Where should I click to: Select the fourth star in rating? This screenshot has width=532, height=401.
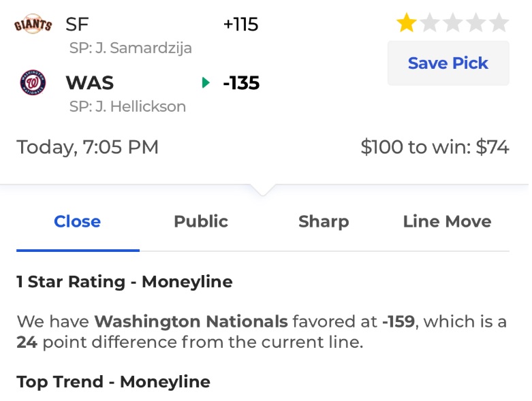[x=476, y=22]
